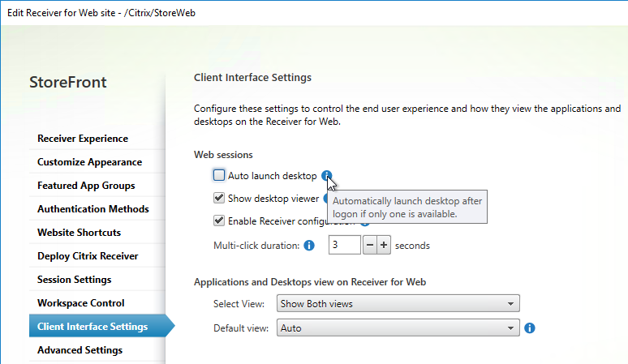The height and width of the screenshot is (364, 628).
Task: Enable the Auto launch desktop checkbox
Action: [219, 175]
